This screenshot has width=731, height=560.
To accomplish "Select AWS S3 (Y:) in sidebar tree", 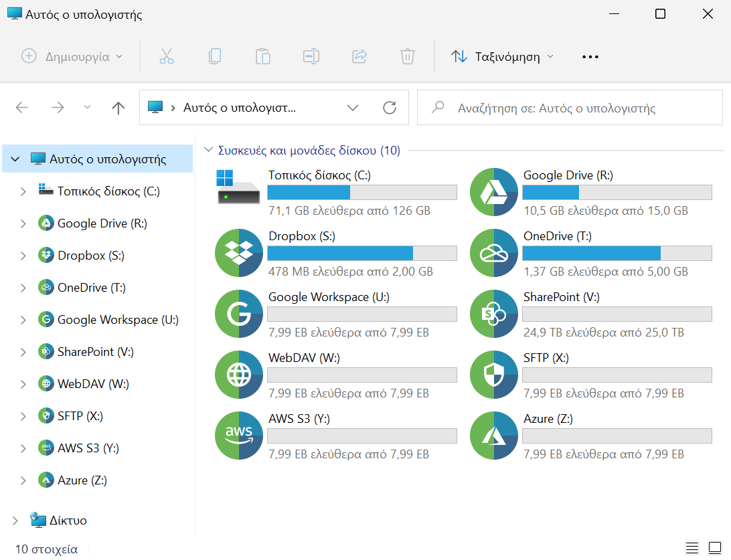I will pos(88,448).
